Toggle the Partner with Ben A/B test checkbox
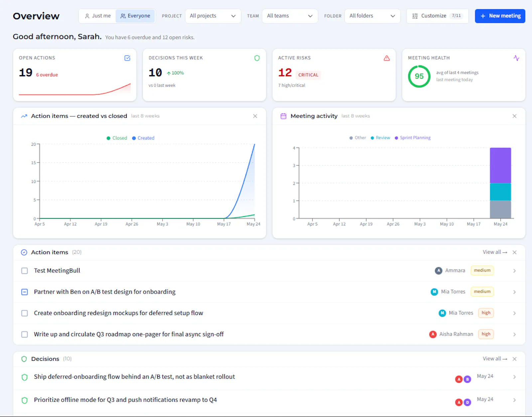 (25, 292)
